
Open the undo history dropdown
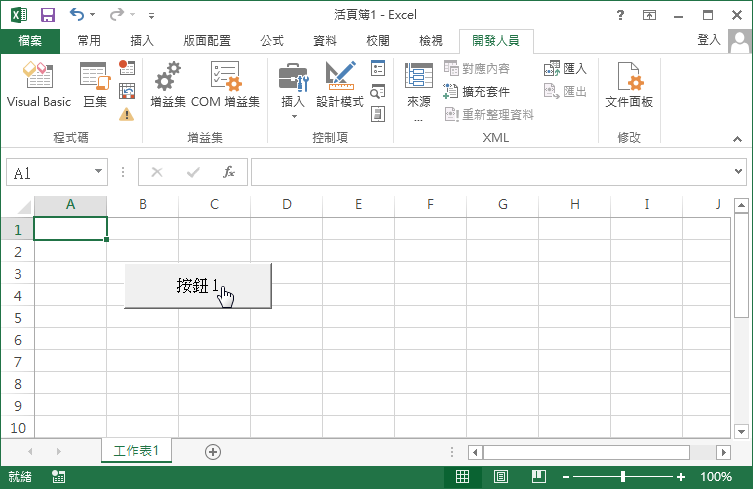93,15
